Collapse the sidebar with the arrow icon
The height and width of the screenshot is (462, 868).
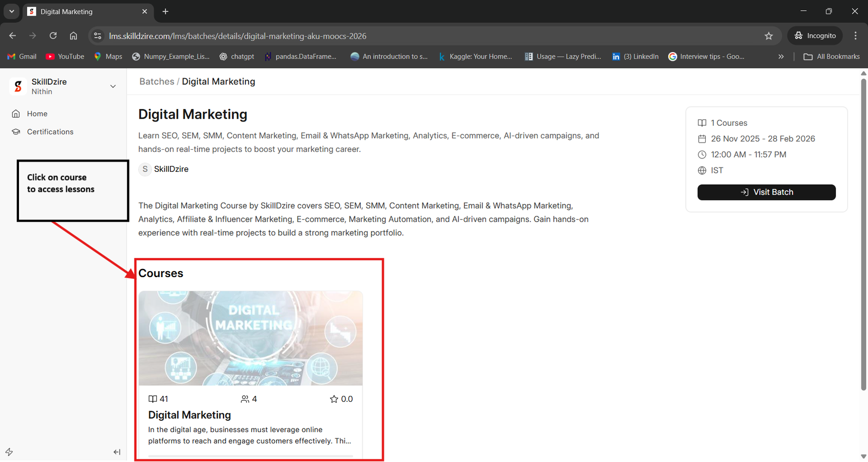[117, 452]
